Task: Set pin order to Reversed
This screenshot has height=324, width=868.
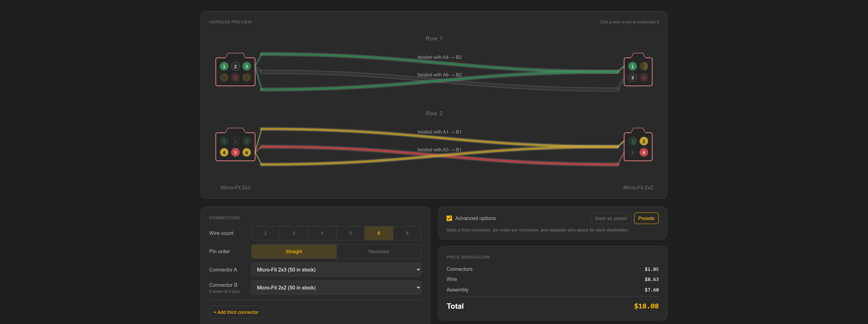Action: click(x=379, y=251)
